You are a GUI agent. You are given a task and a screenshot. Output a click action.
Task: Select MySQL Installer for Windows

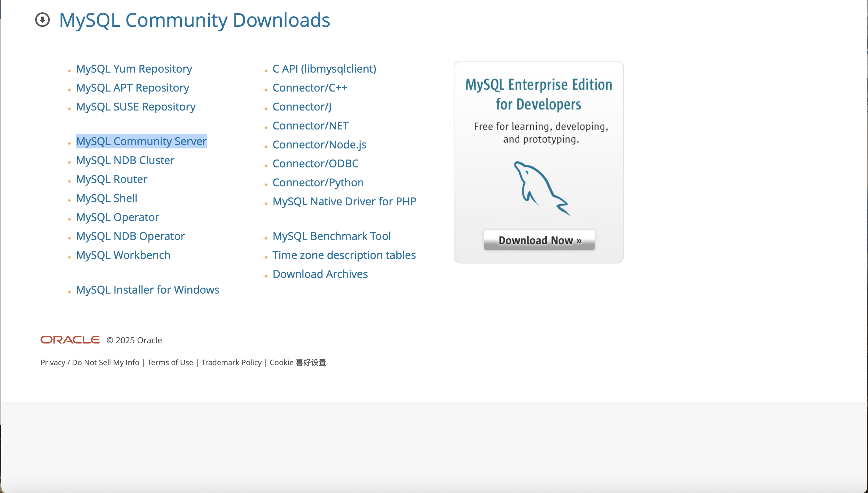click(x=147, y=290)
